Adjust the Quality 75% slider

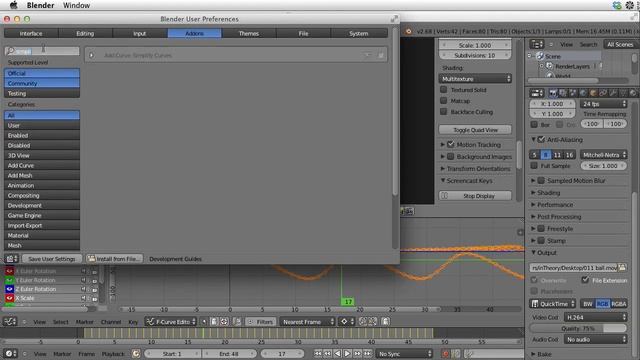[x=578, y=328]
